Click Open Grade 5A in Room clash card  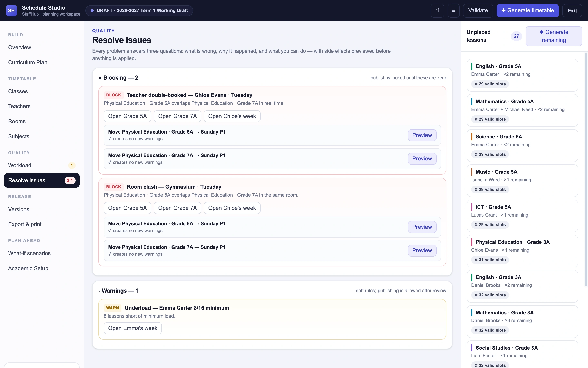127,208
